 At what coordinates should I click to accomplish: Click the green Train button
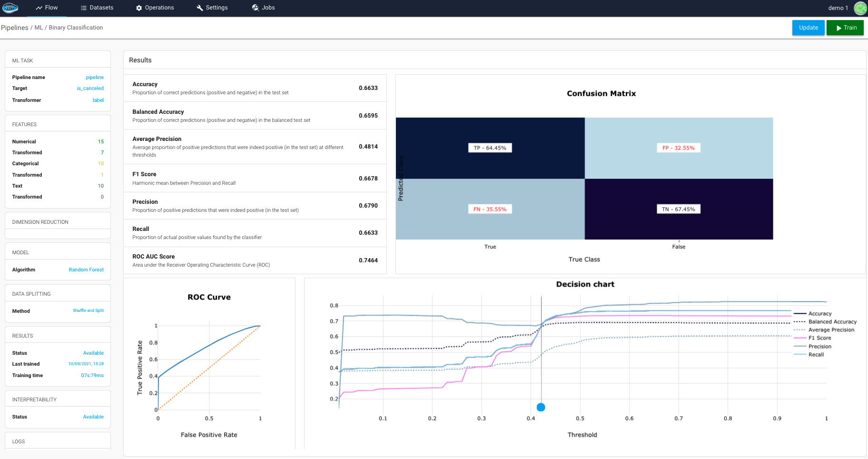pos(845,28)
